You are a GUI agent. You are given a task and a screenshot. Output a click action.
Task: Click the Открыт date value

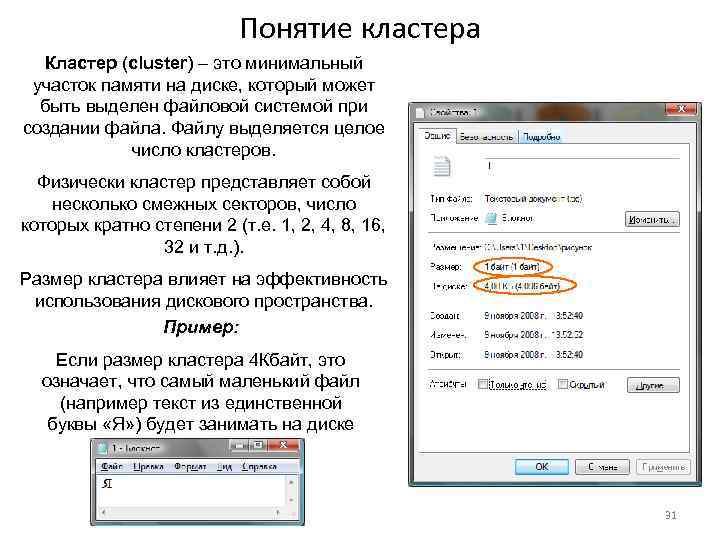533,354
